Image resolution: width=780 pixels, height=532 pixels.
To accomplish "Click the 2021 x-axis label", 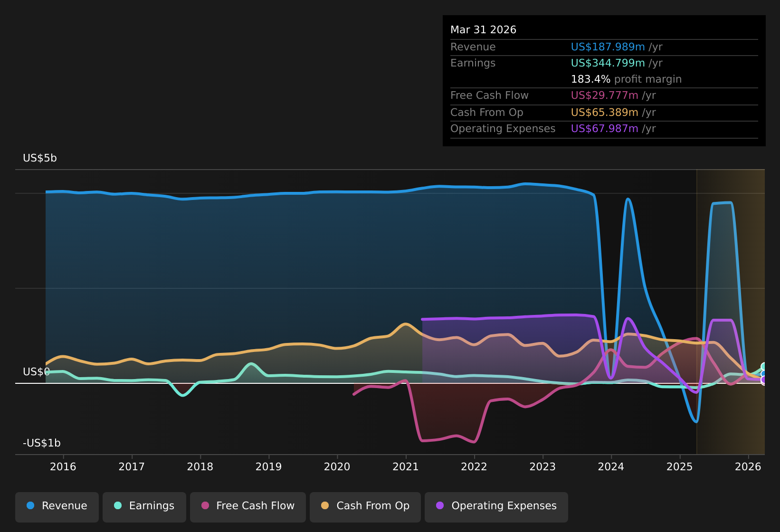I will click(x=406, y=467).
